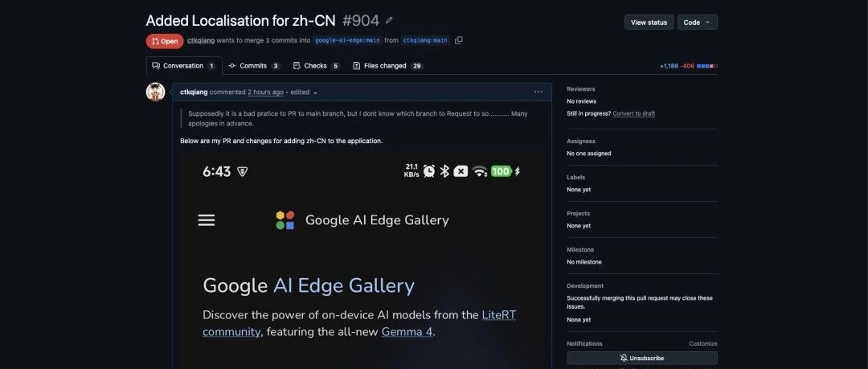Click the pull request number #904
This screenshot has height=369, width=868.
tap(360, 21)
